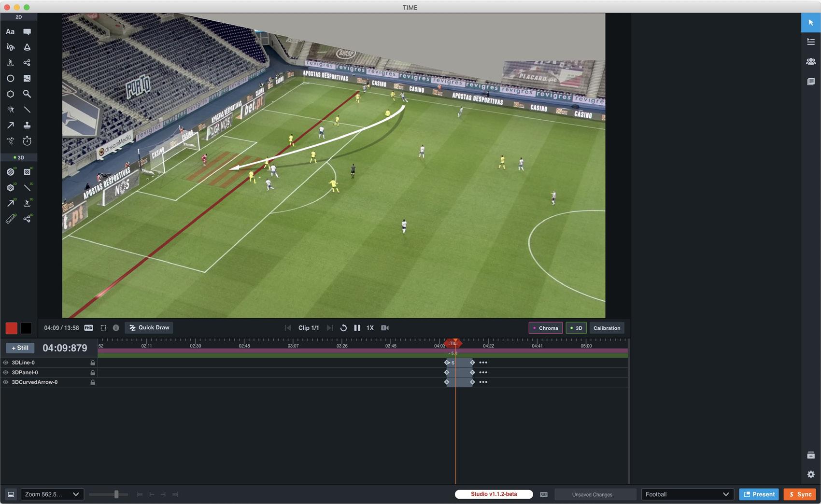This screenshot has width=821, height=504.
Task: Add a still with + Still
Action: pyautogui.click(x=20, y=348)
